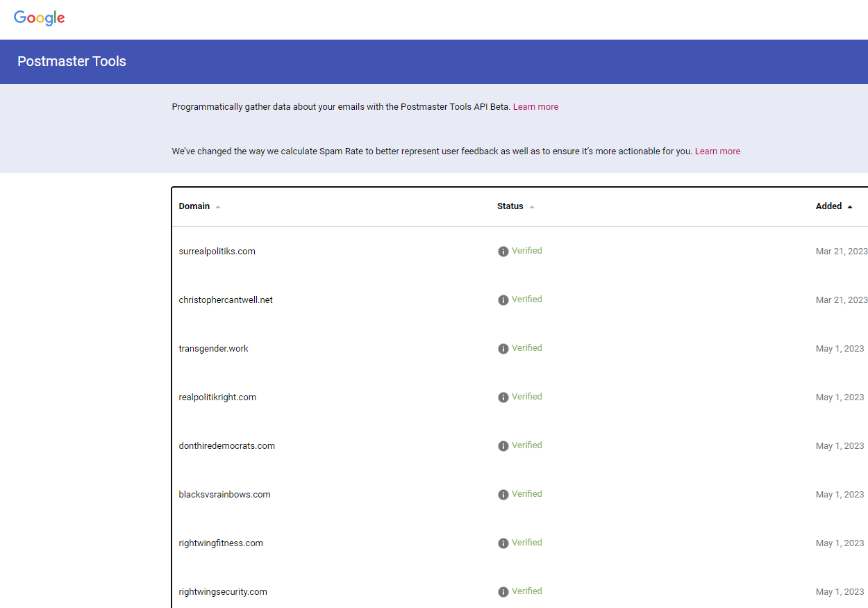Viewport: 868px width, 608px height.
Task: Open the rightwingfitness.com domain
Action: point(221,543)
